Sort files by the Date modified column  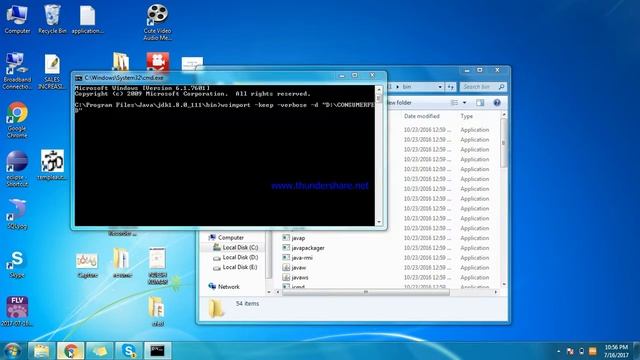point(422,116)
